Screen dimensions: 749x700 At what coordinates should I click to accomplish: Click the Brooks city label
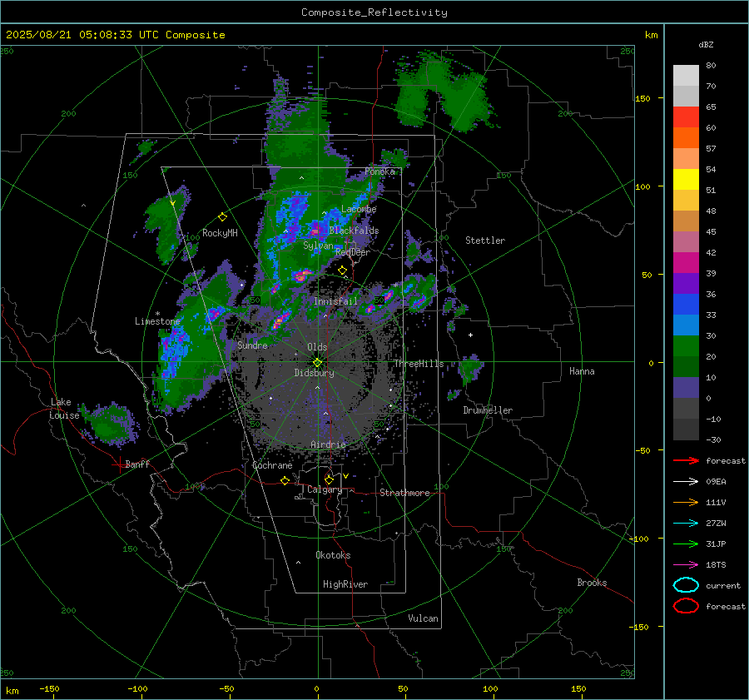592,583
